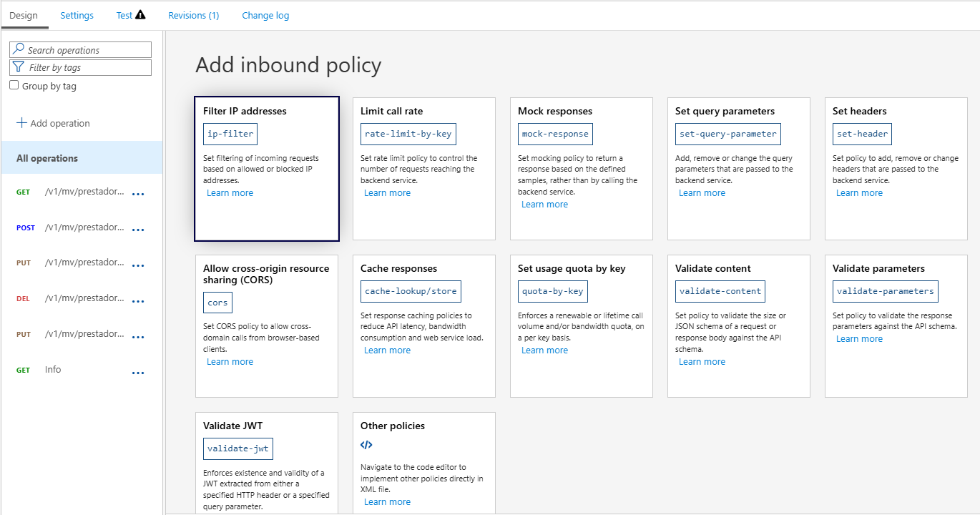
Task: Click the Other policies card title
Action: click(393, 426)
